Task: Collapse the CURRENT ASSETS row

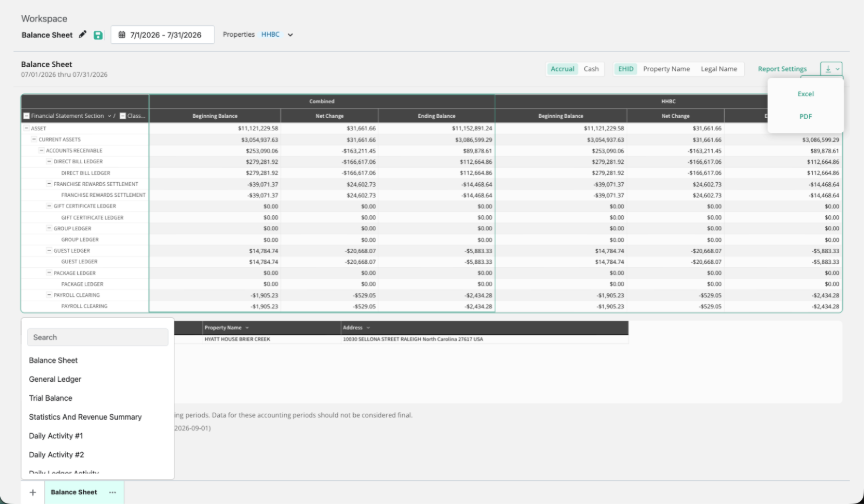Action: [34, 139]
